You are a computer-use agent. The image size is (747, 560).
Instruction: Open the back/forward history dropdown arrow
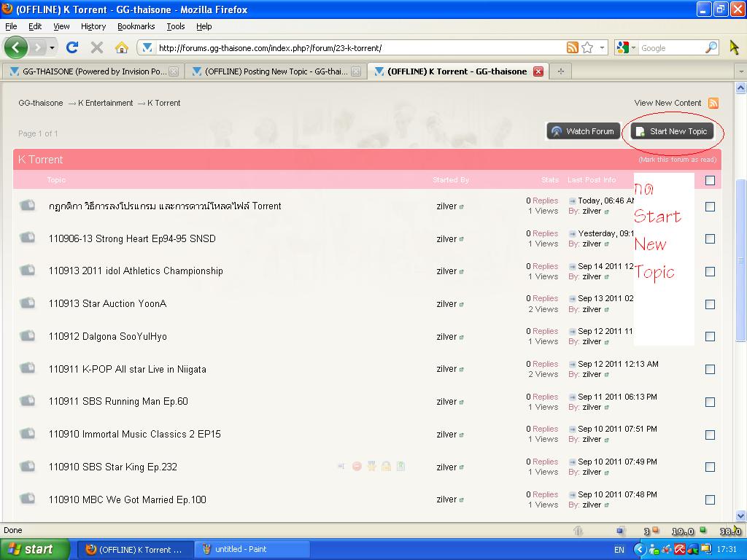[52, 47]
